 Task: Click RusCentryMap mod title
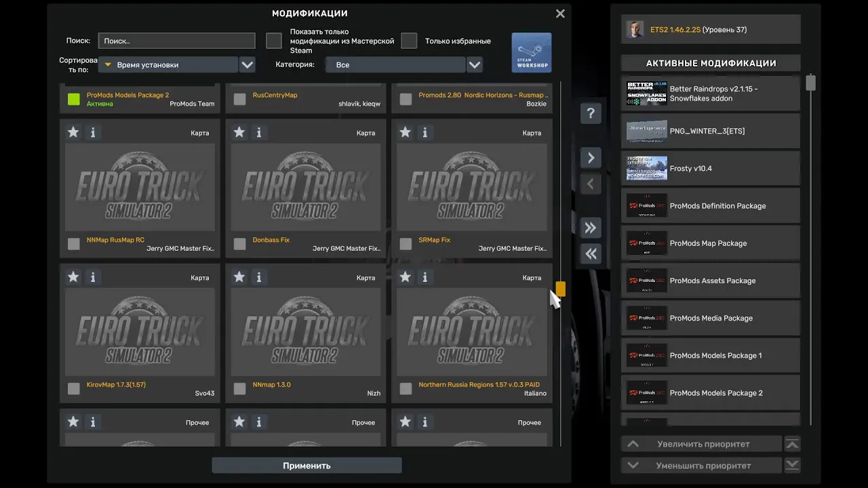pyautogui.click(x=275, y=95)
